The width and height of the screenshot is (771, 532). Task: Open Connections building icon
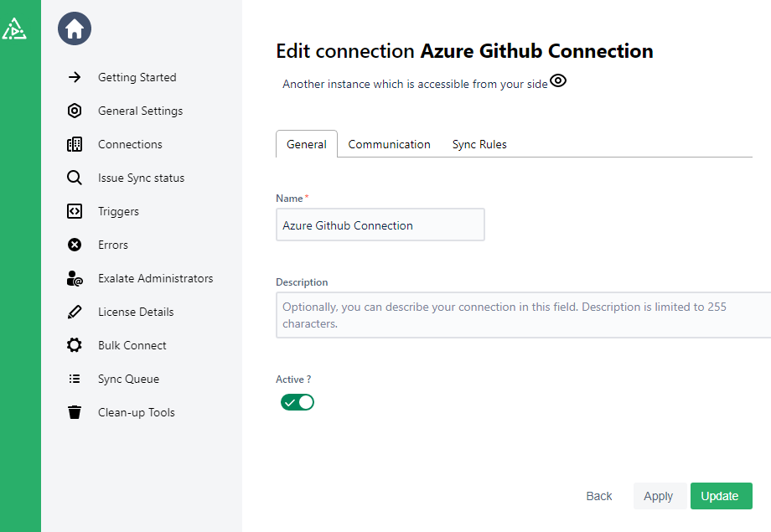tap(75, 144)
